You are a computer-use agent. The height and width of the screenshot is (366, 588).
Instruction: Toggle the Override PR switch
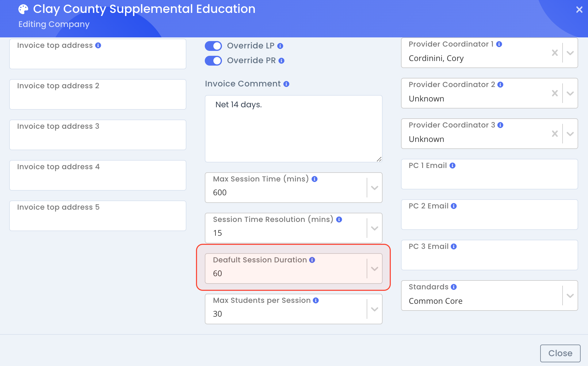213,61
